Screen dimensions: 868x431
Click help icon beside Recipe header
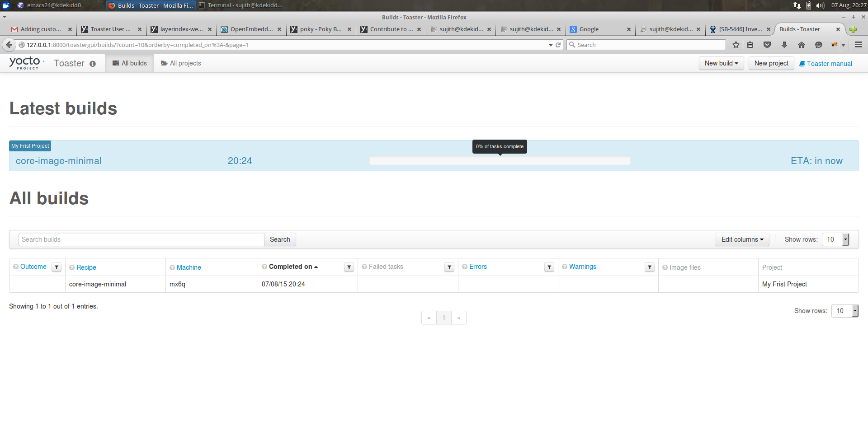(x=72, y=267)
